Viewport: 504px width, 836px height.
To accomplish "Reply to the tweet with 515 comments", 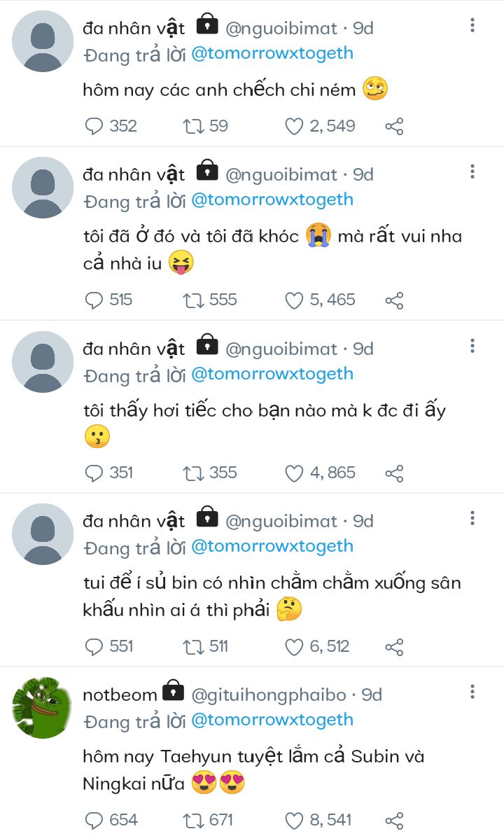I will pyautogui.click(x=94, y=300).
